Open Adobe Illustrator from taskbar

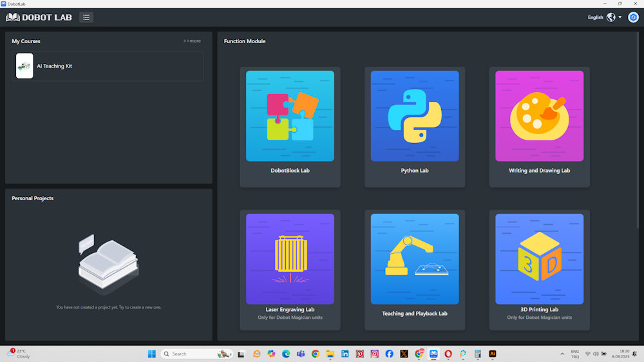pyautogui.click(x=493, y=354)
